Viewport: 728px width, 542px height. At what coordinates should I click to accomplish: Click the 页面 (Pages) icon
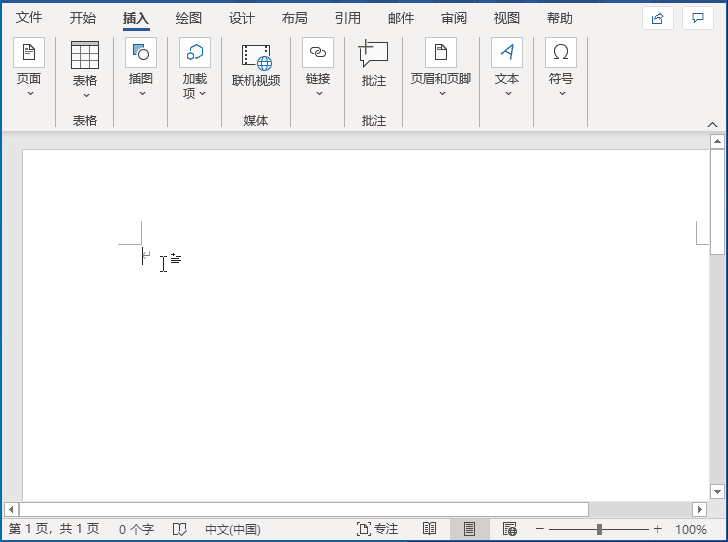pos(29,52)
